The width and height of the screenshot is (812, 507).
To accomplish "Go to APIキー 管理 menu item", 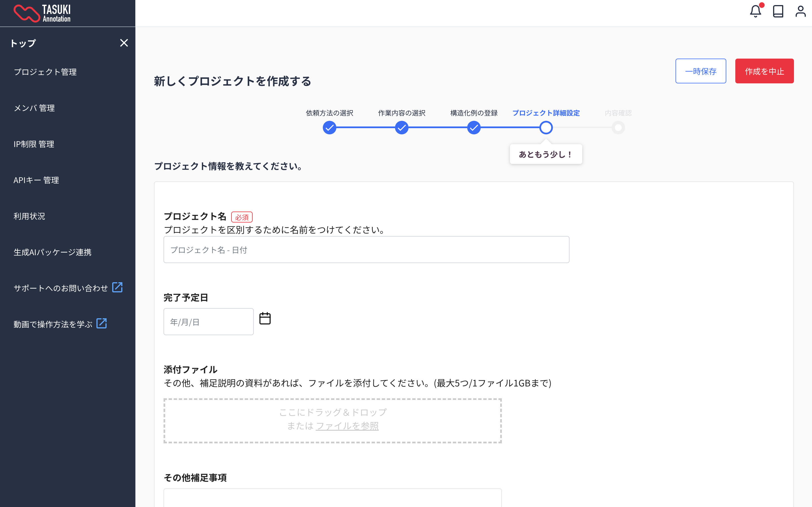I will click(36, 180).
